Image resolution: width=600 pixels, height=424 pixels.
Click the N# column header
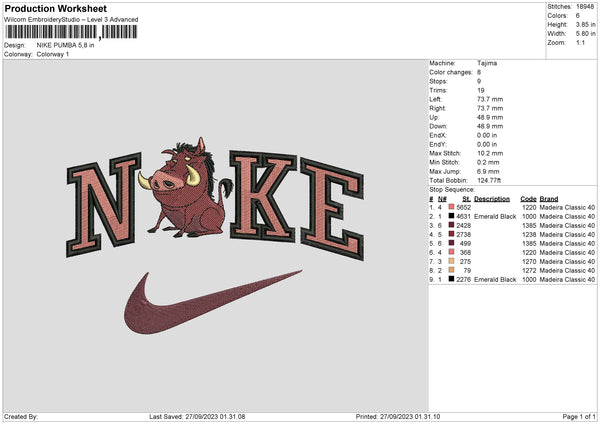click(x=442, y=199)
